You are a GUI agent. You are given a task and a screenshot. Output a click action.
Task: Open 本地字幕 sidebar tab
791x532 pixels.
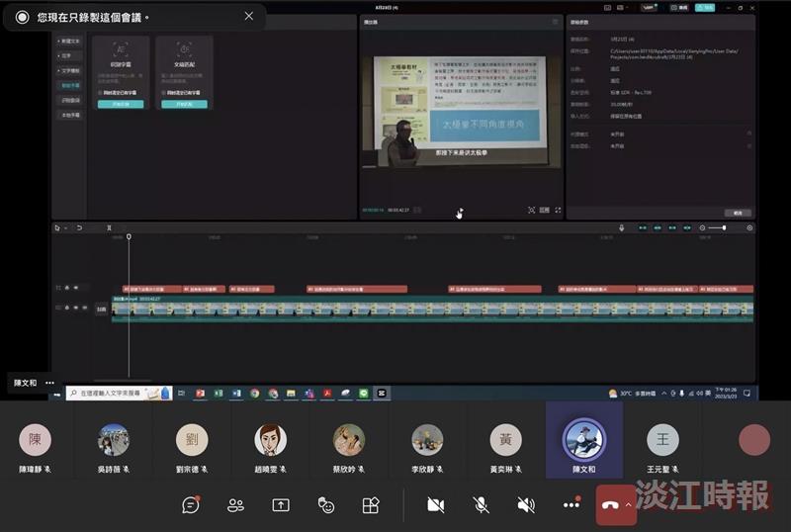pyautogui.click(x=70, y=115)
